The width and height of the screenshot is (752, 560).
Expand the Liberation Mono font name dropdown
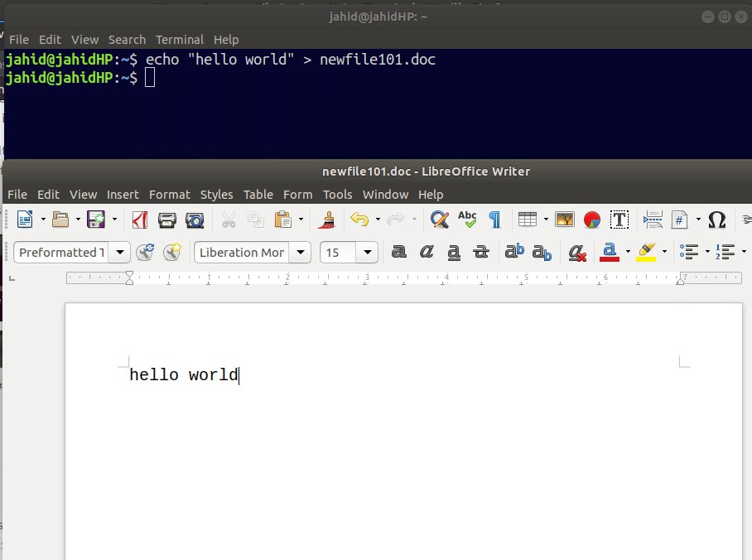tap(301, 252)
